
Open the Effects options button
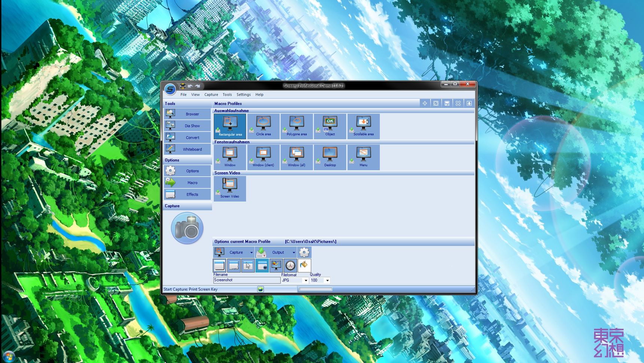(x=187, y=194)
